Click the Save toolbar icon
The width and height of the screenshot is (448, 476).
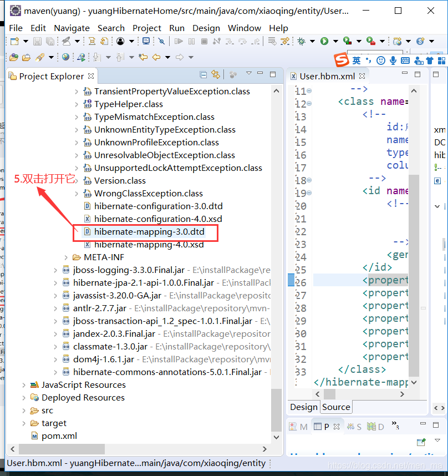pos(37,41)
